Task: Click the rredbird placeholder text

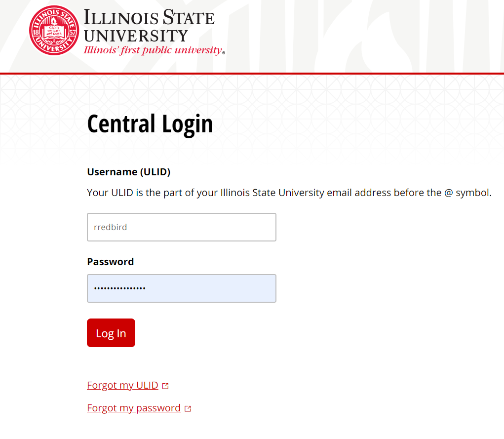Action: [x=110, y=227]
